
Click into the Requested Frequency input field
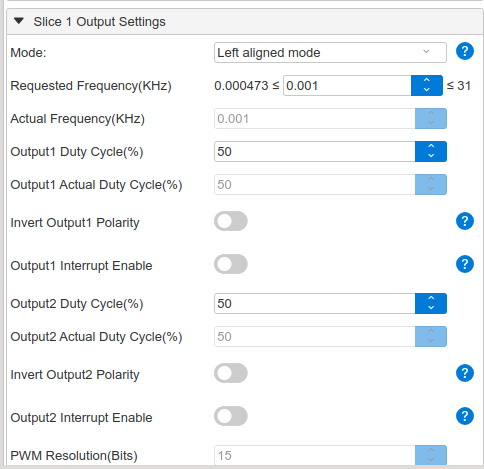point(347,86)
